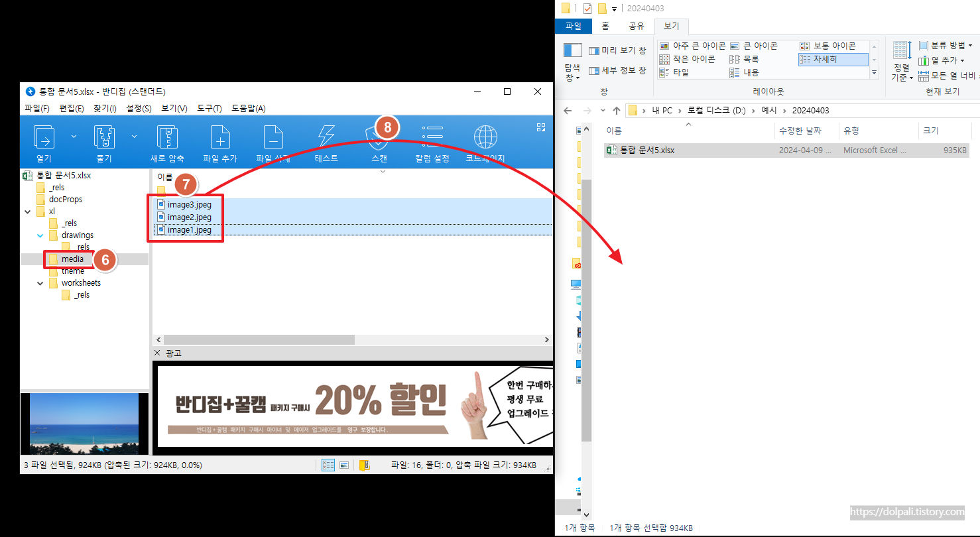
Task: Click the Explorer Back arrow
Action: tap(568, 110)
